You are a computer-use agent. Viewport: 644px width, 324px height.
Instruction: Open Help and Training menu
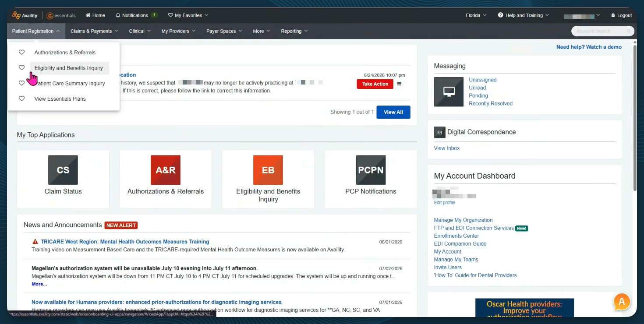[523, 15]
